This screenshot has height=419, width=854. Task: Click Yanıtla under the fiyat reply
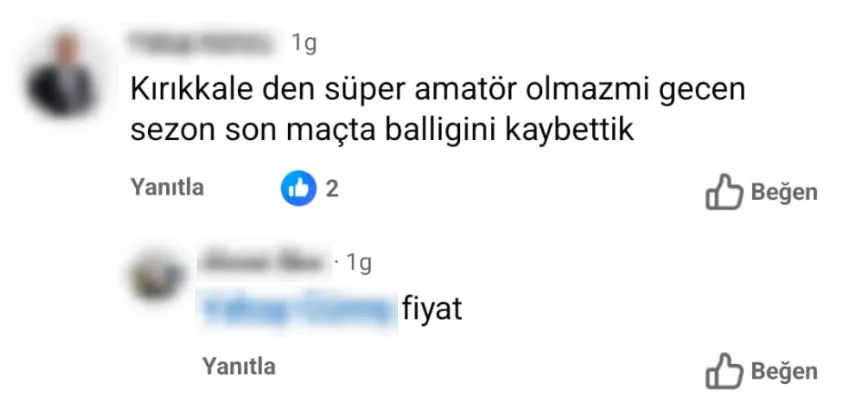pyautogui.click(x=239, y=366)
